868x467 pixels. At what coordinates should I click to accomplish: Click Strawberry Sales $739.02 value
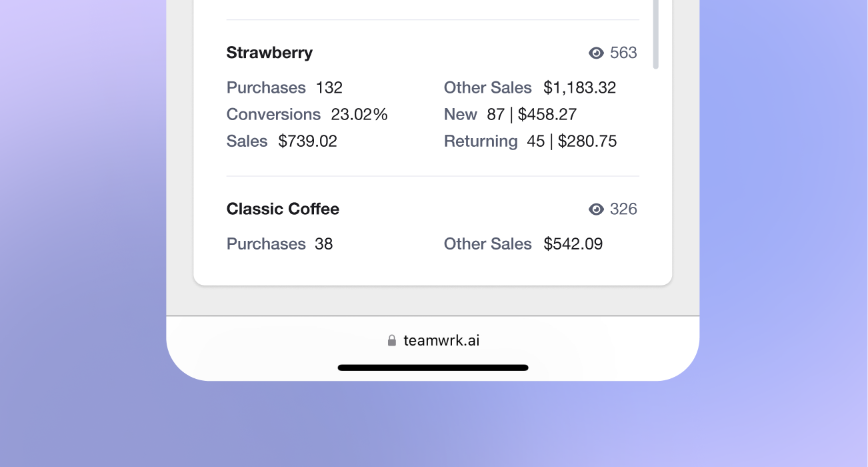click(x=308, y=141)
